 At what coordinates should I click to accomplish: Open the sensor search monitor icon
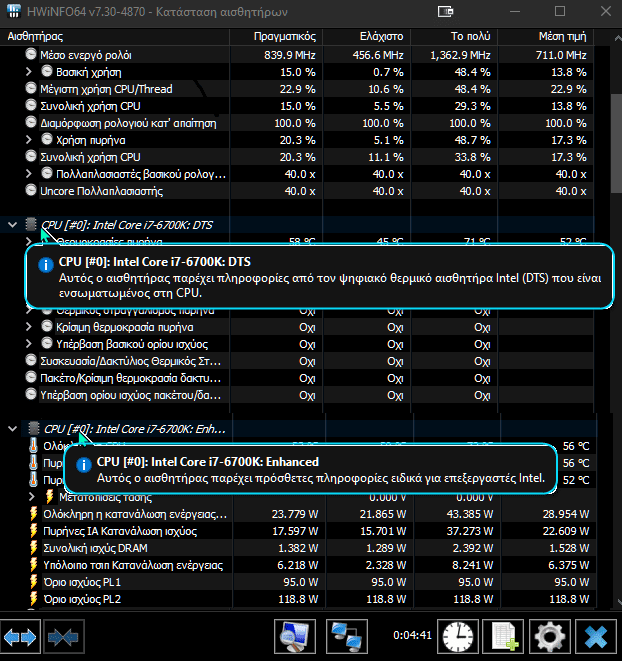(x=295, y=636)
